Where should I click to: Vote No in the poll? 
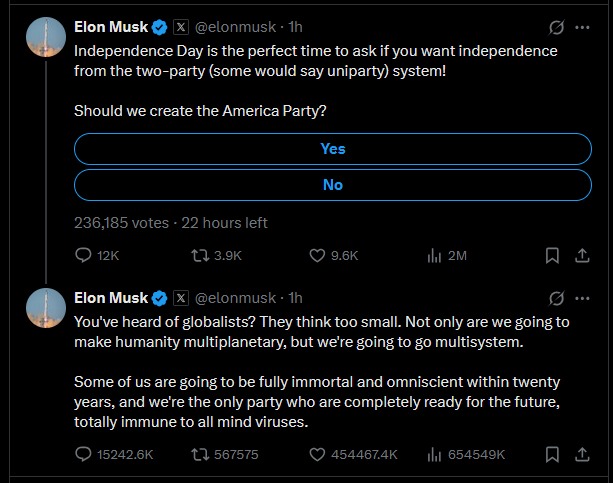tap(333, 185)
